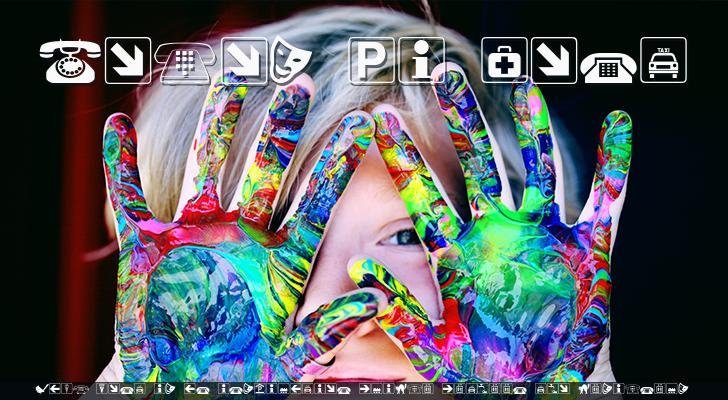Click the last masks icon in bottom strip
The width and height of the screenshot is (728, 400).
tap(685, 389)
